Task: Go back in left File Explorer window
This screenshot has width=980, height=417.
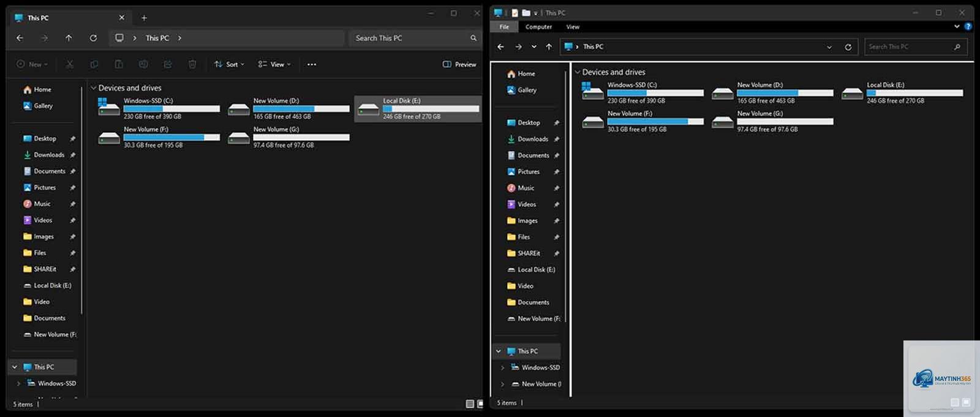Action: pyautogui.click(x=20, y=38)
